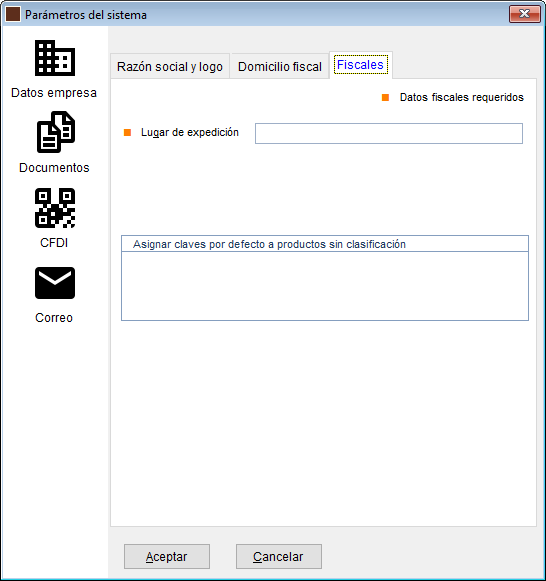Click the orange Lugar de expedición marker
This screenshot has height=581, width=546.
tap(127, 132)
